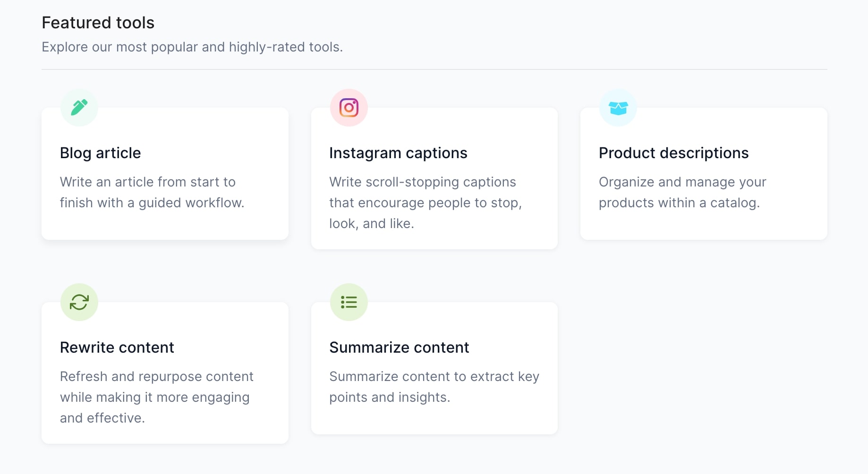
Task: Open the Blog article title
Action: (101, 153)
